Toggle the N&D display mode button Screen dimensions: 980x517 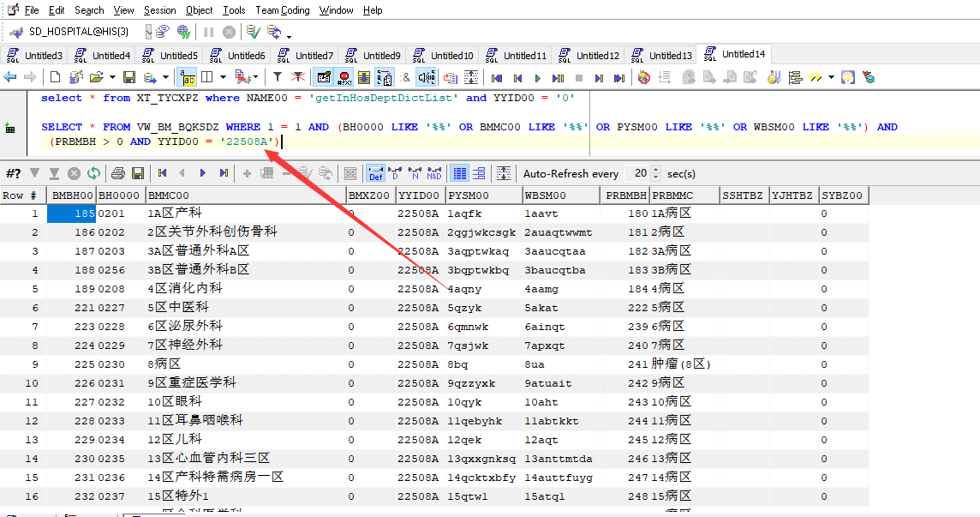coord(434,173)
